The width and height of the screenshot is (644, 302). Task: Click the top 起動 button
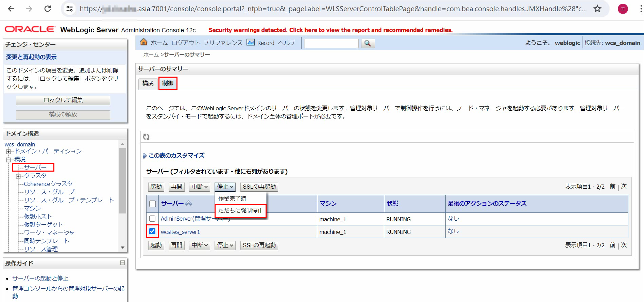[156, 187]
